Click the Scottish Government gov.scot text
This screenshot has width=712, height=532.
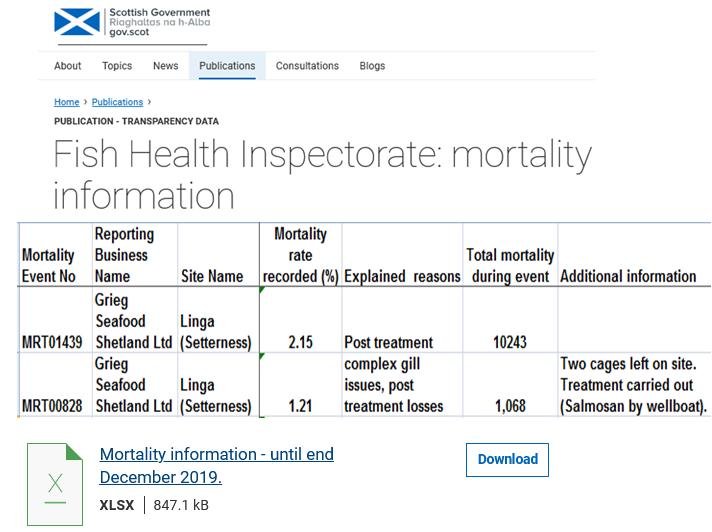[159, 22]
